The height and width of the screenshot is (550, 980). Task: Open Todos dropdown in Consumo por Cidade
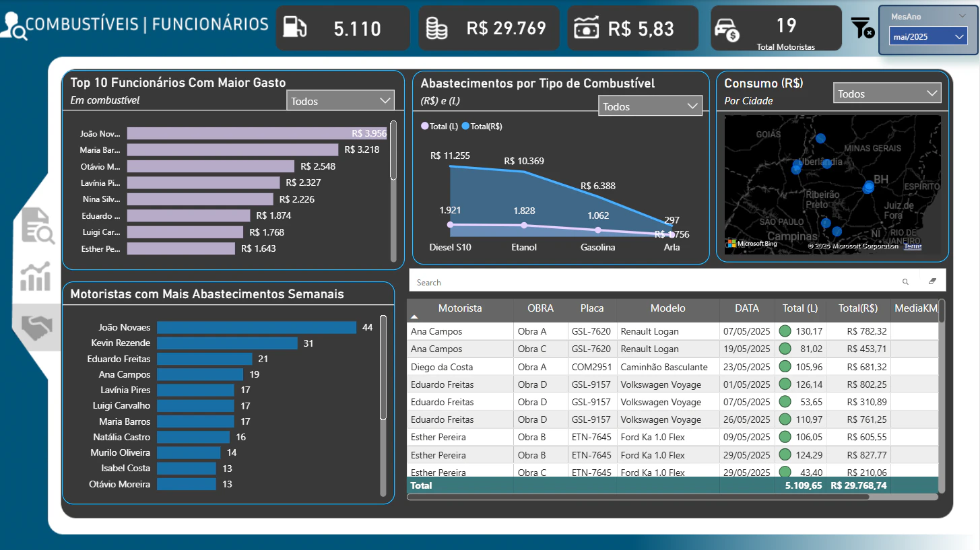pyautogui.click(x=886, y=94)
